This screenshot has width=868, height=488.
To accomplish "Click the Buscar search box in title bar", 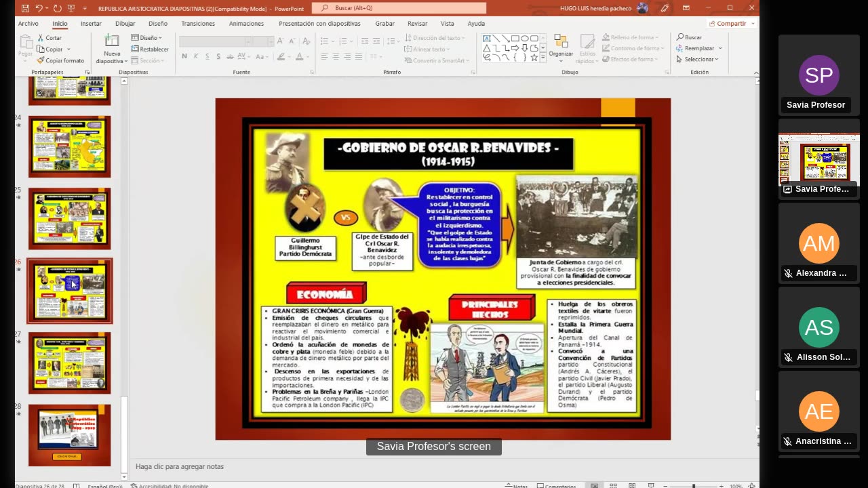I will pyautogui.click(x=399, y=8).
